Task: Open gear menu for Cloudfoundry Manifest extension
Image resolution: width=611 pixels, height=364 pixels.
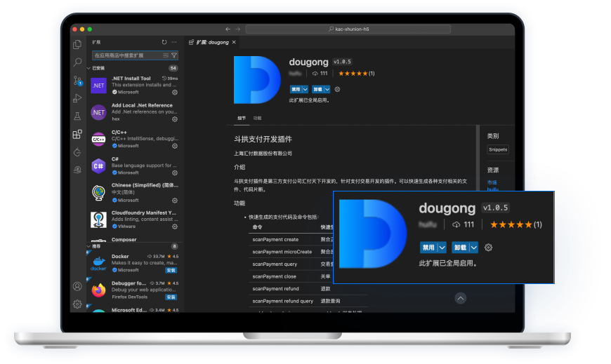Action: coord(175,227)
